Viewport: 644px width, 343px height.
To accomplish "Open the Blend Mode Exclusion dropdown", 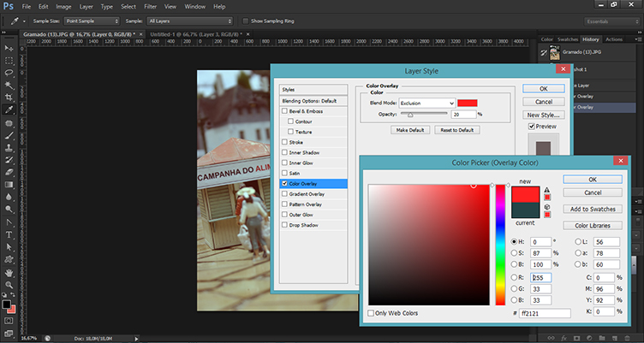I will click(427, 103).
